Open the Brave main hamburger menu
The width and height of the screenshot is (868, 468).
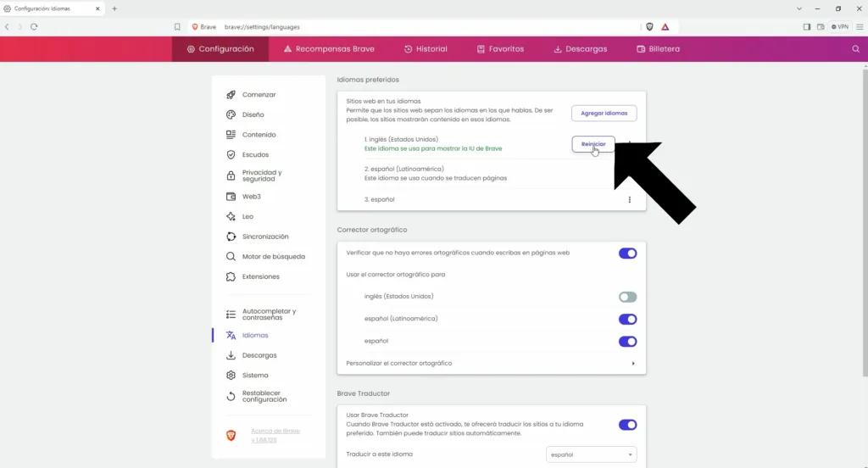(x=860, y=26)
